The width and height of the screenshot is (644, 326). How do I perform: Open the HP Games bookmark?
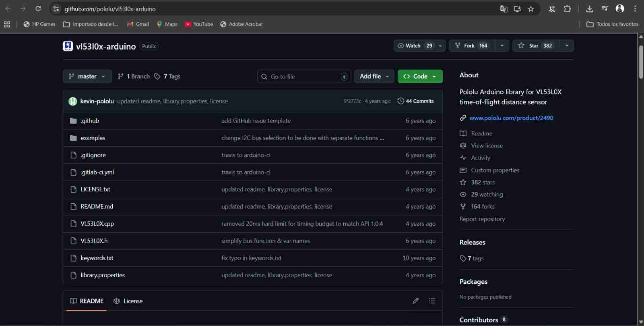click(39, 24)
